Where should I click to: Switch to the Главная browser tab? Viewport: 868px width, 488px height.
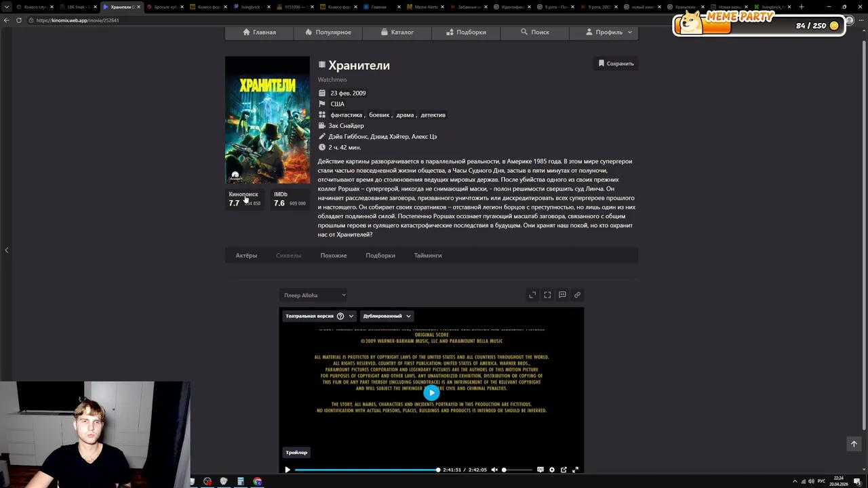(382, 7)
